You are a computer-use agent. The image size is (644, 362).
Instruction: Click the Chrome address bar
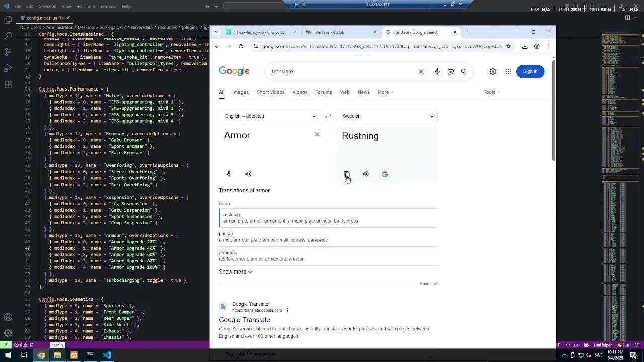coord(381,46)
